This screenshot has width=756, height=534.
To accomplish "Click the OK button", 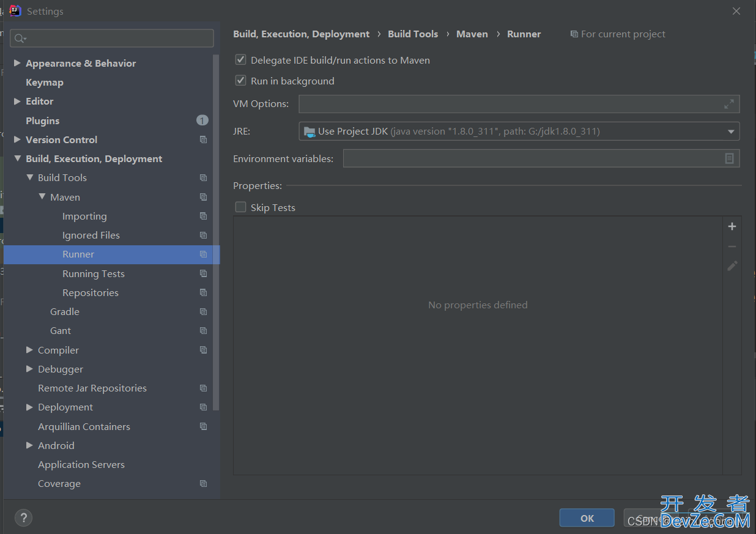I will 587,518.
